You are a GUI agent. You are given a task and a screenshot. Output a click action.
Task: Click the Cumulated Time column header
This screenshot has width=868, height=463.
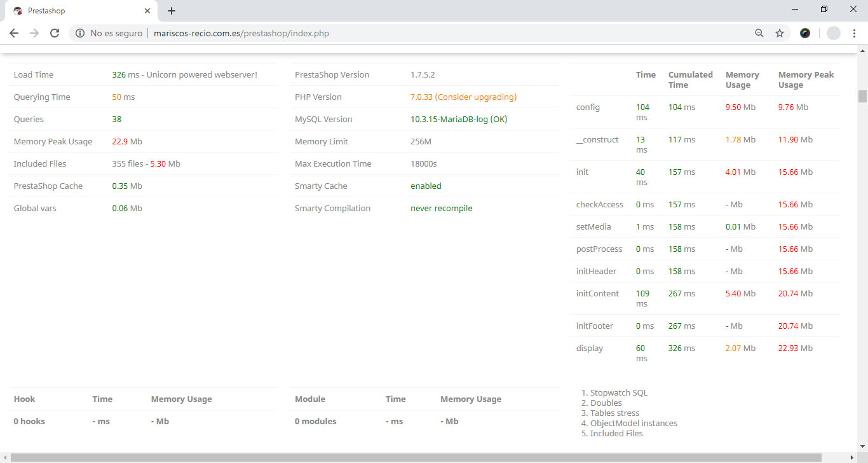691,80
